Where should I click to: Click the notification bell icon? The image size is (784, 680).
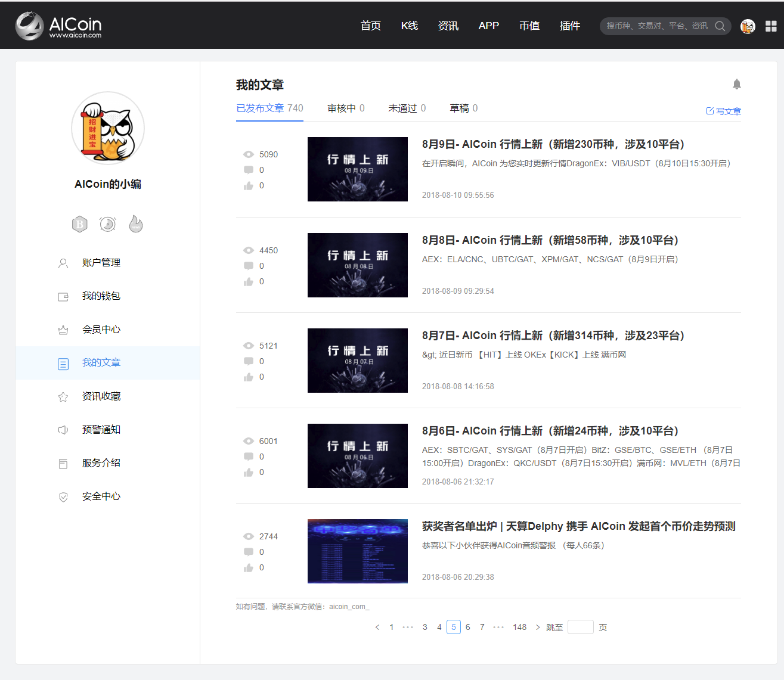pos(737,84)
